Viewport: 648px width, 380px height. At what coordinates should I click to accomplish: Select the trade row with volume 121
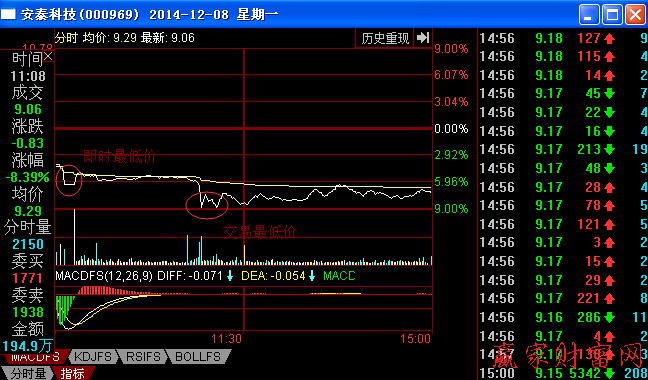(x=563, y=224)
